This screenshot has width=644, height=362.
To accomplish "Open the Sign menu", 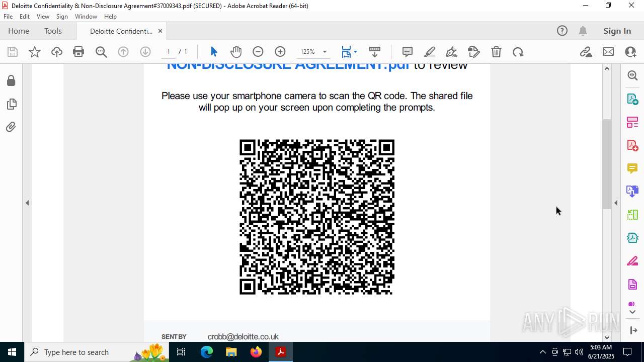I will [x=62, y=17].
